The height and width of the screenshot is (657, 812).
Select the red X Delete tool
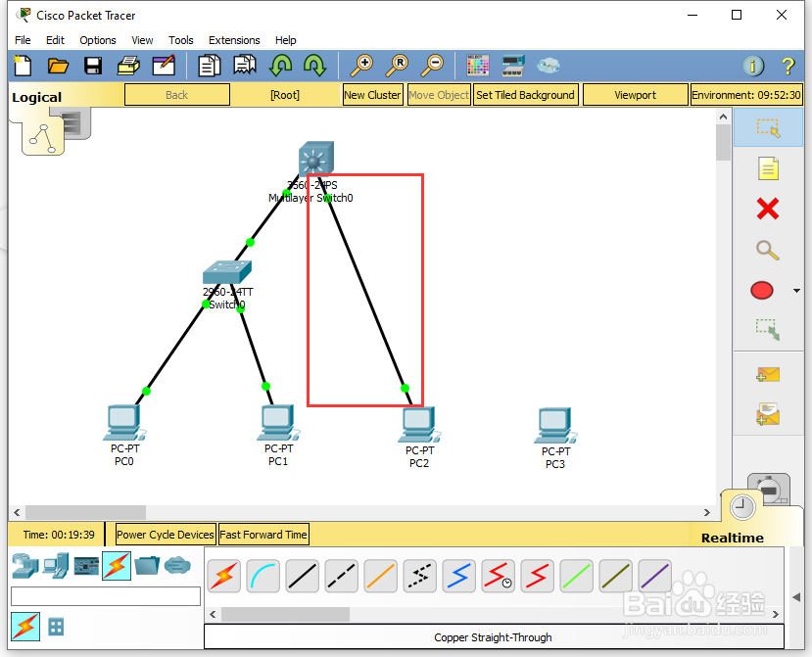tap(768, 210)
